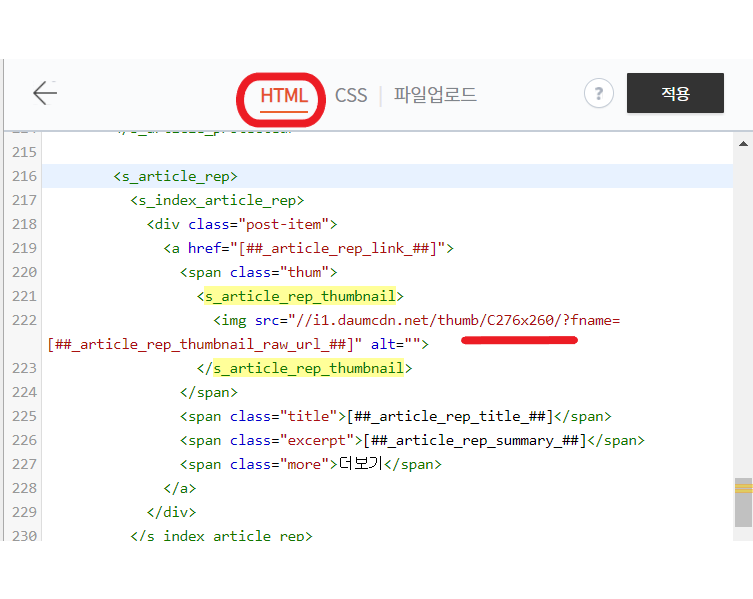Click line number 222 in gutter
The height and width of the screenshot is (599, 753).
(x=24, y=320)
